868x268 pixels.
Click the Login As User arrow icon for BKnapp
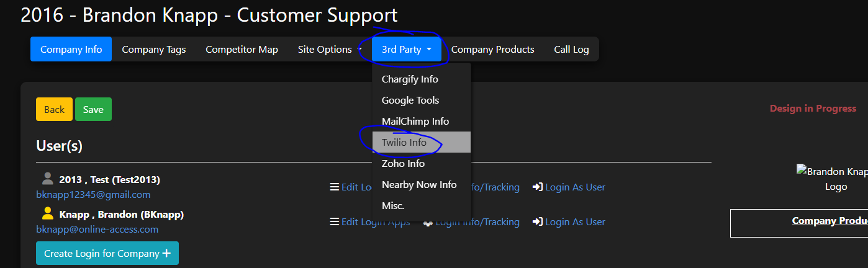click(x=538, y=222)
